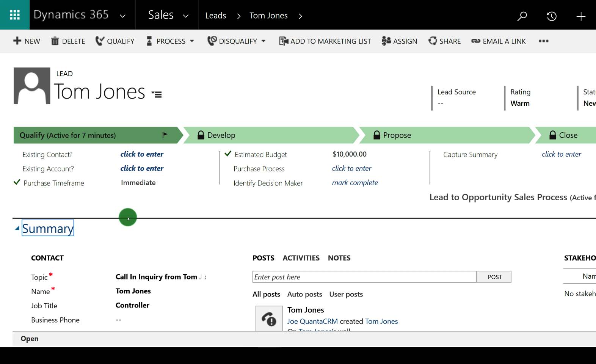Click Capture Summary click to enter
The image size is (596, 364).
(x=561, y=154)
